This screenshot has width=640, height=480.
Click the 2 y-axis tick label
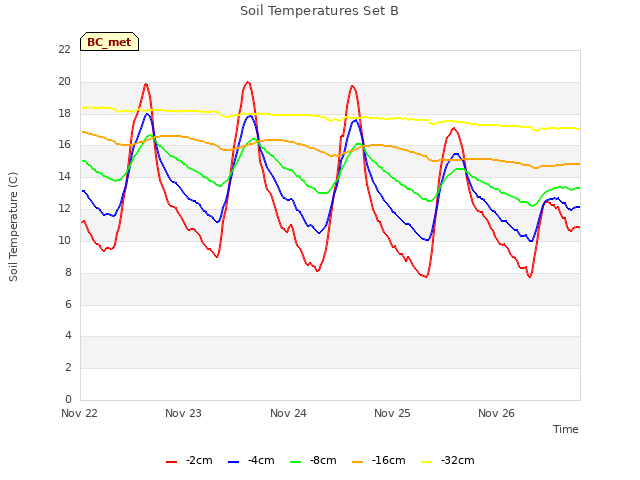pyautogui.click(x=68, y=367)
